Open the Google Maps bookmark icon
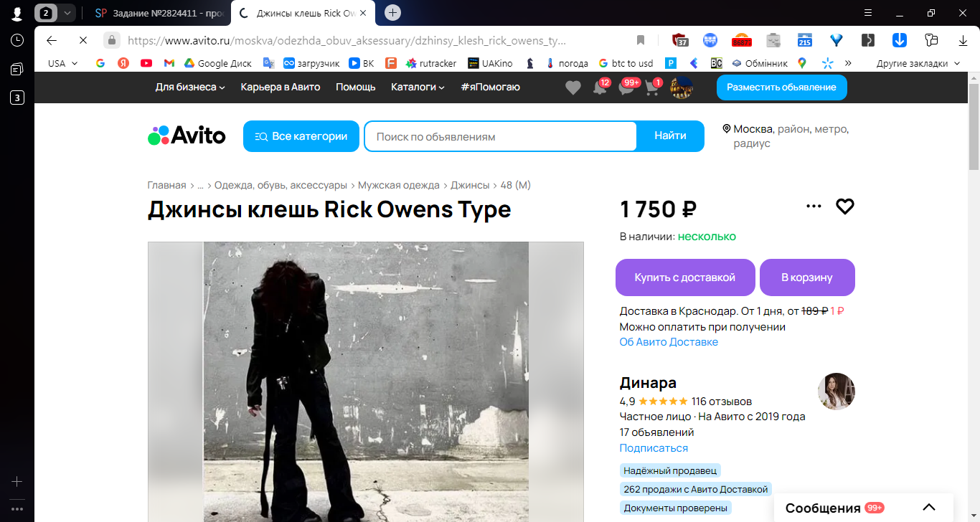Image resolution: width=980 pixels, height=522 pixels. tap(802, 63)
